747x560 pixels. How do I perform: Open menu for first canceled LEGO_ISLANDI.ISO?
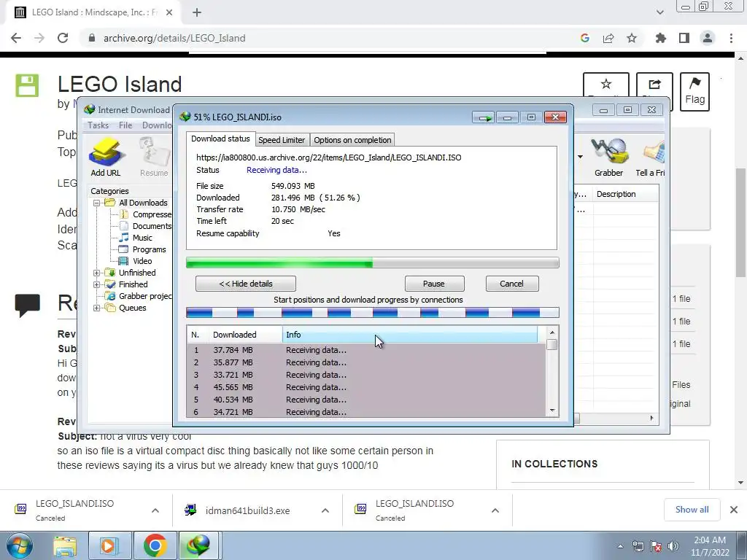pos(155,510)
